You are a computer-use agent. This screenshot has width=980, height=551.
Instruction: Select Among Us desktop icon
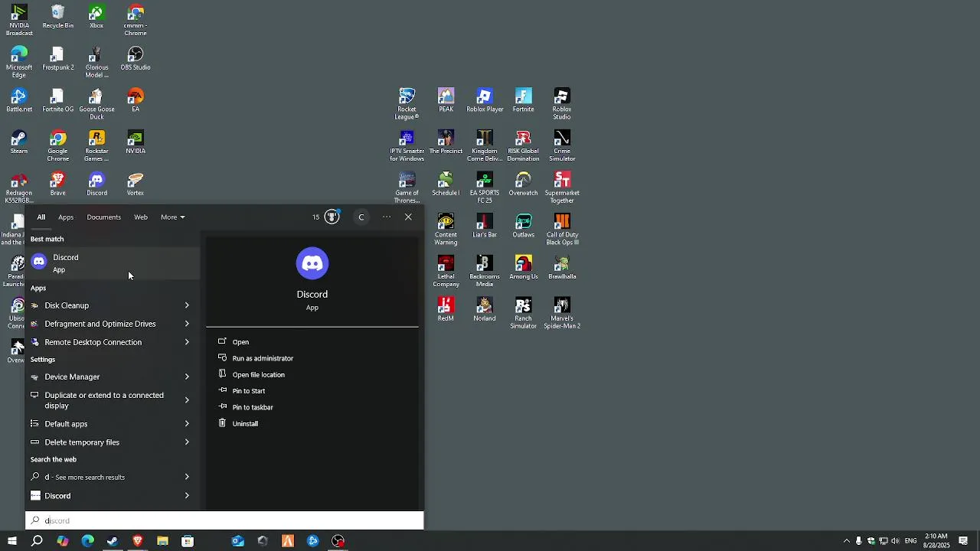tap(524, 268)
